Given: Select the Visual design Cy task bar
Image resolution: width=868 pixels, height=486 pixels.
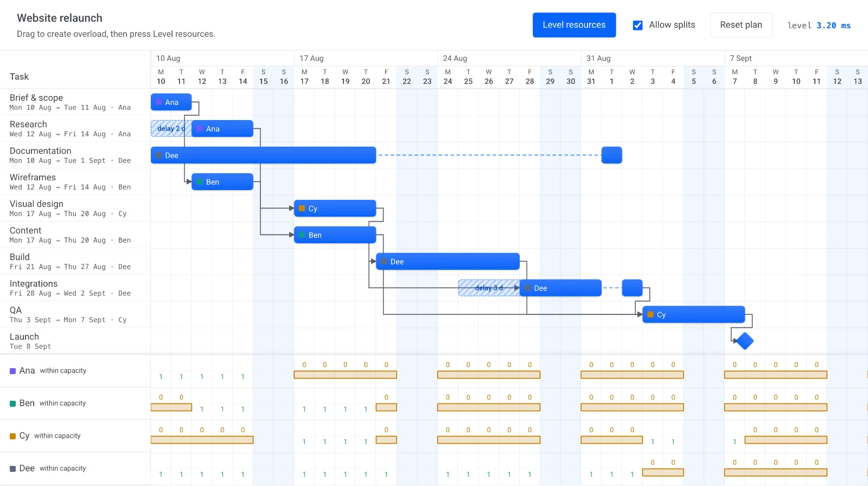Looking at the screenshot, I should (335, 209).
